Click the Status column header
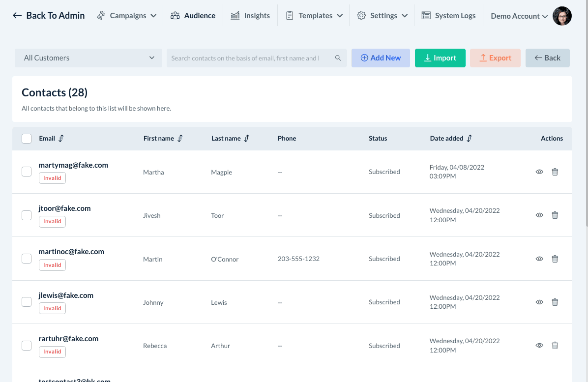 [x=378, y=138]
